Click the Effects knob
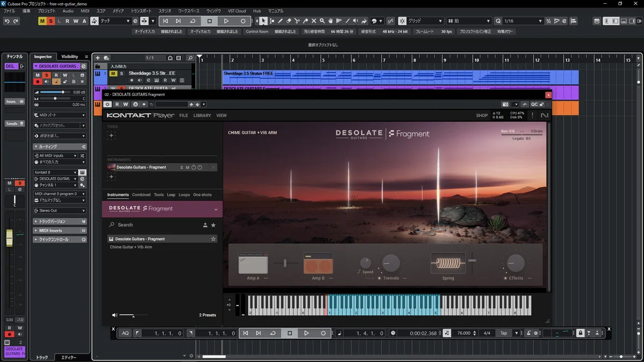Viewport: 644px width, 362px height. pyautogui.click(x=516, y=263)
